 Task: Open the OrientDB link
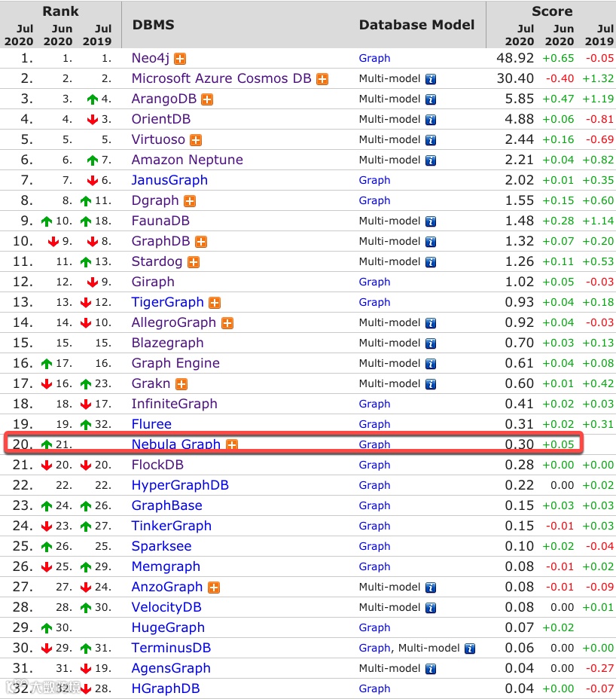click(x=161, y=119)
